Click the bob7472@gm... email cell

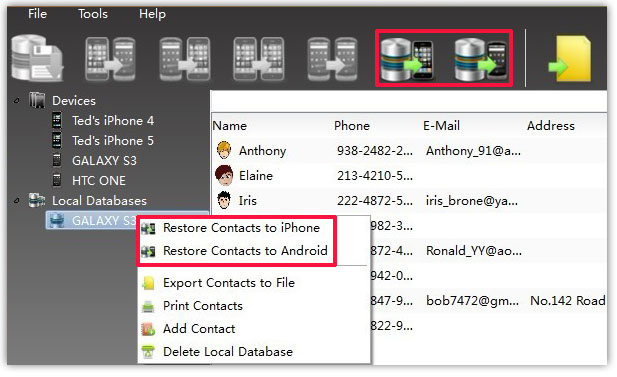point(472,301)
